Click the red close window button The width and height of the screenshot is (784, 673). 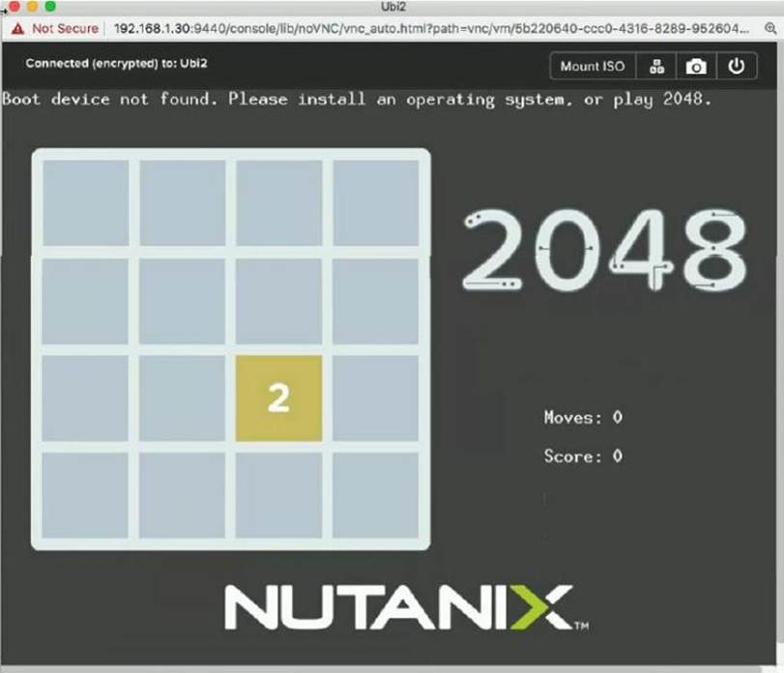[x=14, y=7]
